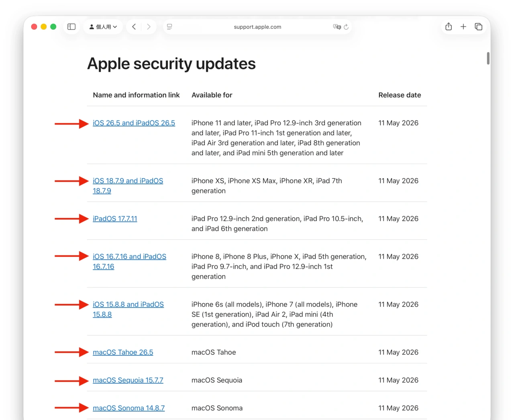Click the 'Release date' column header
Screen dimensions: 514x420
tap(400, 95)
